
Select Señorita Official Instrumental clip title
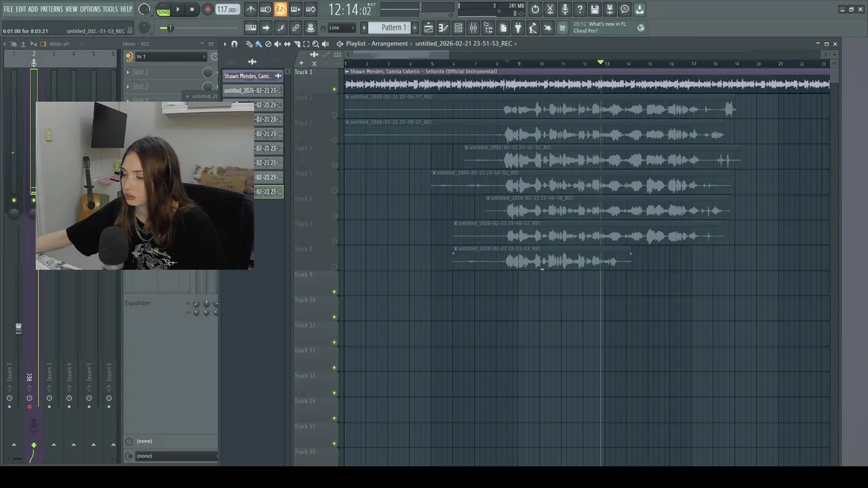tap(423, 71)
